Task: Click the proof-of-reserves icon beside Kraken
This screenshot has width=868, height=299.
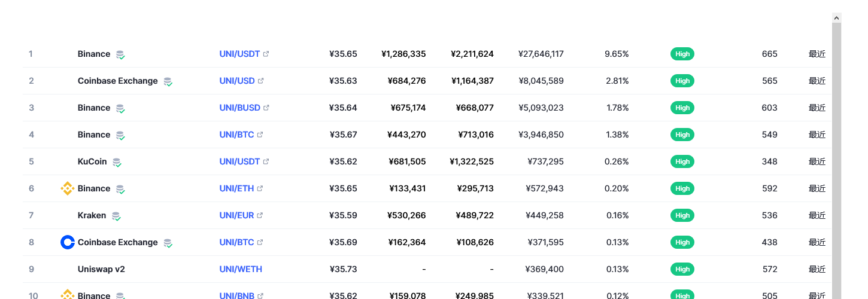Action: (x=116, y=216)
